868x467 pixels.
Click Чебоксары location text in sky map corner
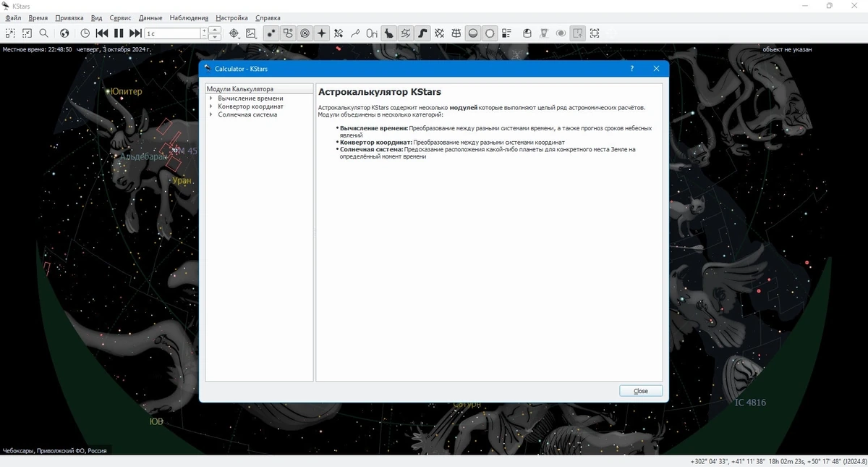55,450
